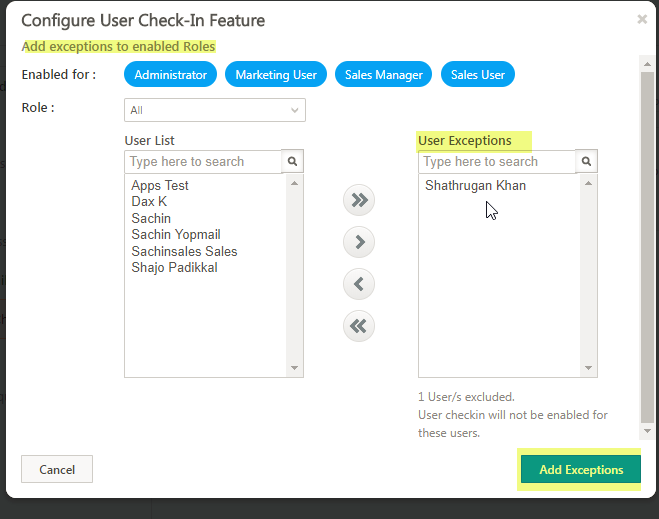Close the Configure User Check-In dialog
659x519 pixels.
click(x=642, y=18)
